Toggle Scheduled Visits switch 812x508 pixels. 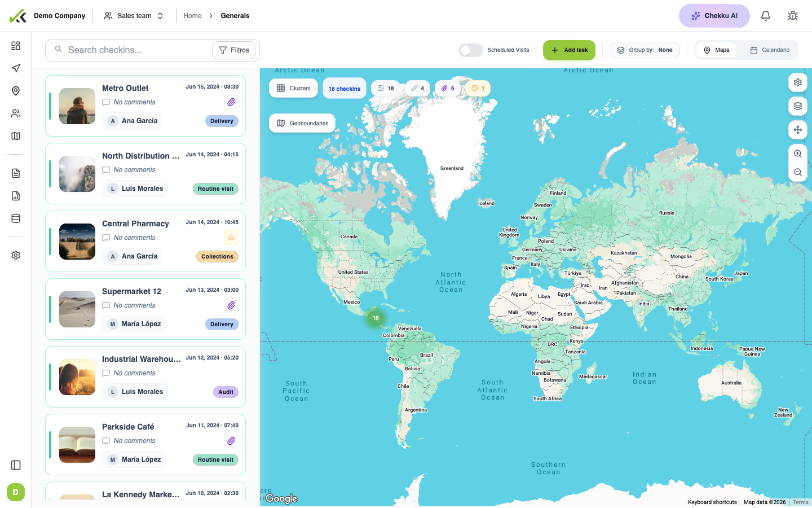click(470, 50)
